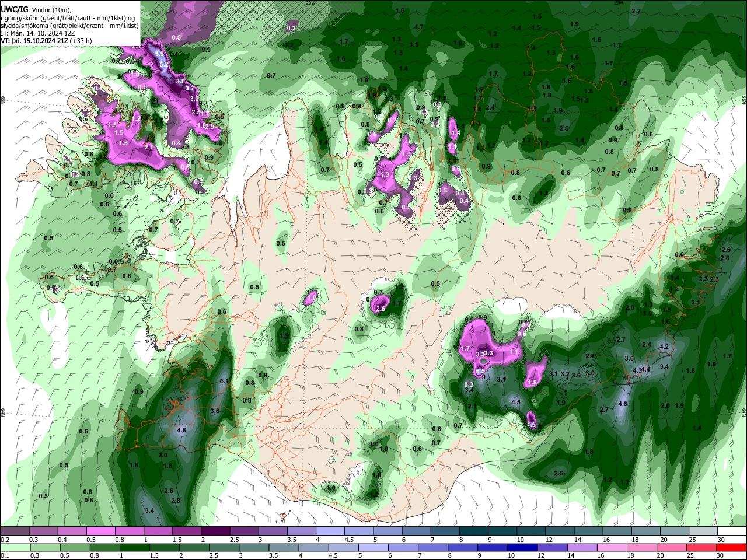Pick bottom-row legend swatch labeled 0.8
The width and height of the screenshot is (747, 560).
click(x=104, y=547)
